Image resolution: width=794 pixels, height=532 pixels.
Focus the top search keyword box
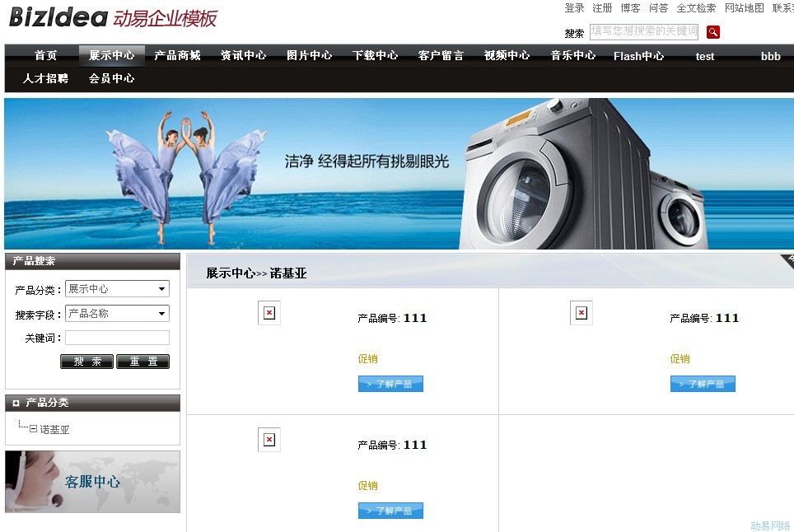click(x=643, y=31)
